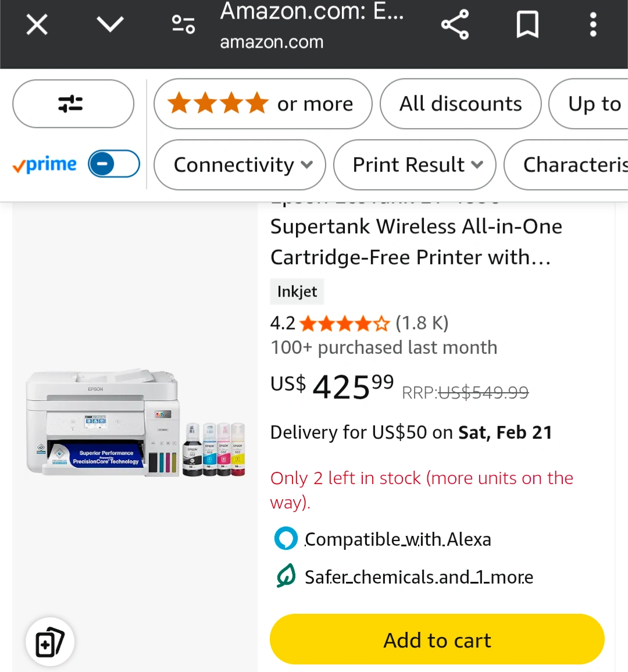Filter by four stars or more
This screenshot has width=628, height=672.
(262, 104)
